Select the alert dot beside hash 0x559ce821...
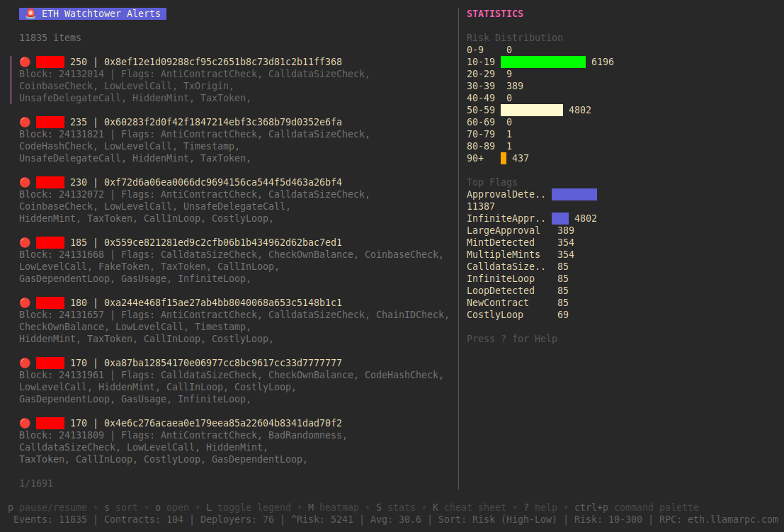784x532 pixels. pos(25,242)
